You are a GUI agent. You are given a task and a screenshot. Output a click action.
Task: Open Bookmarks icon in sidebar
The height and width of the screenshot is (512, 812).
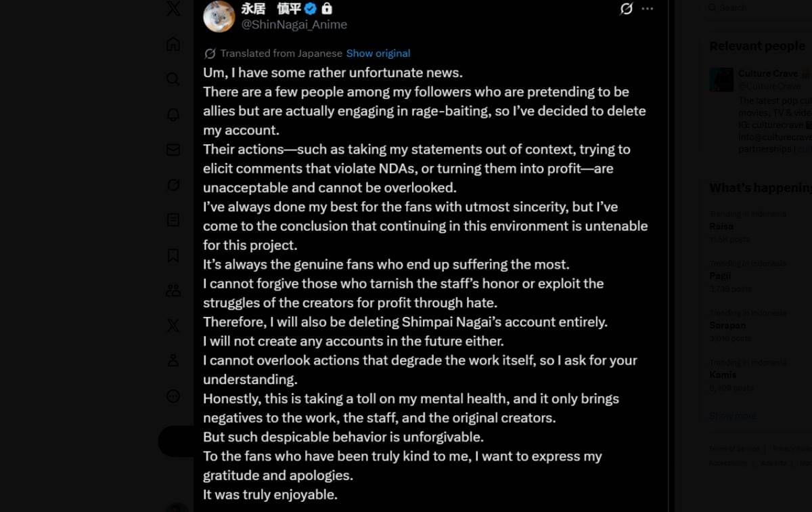click(173, 255)
